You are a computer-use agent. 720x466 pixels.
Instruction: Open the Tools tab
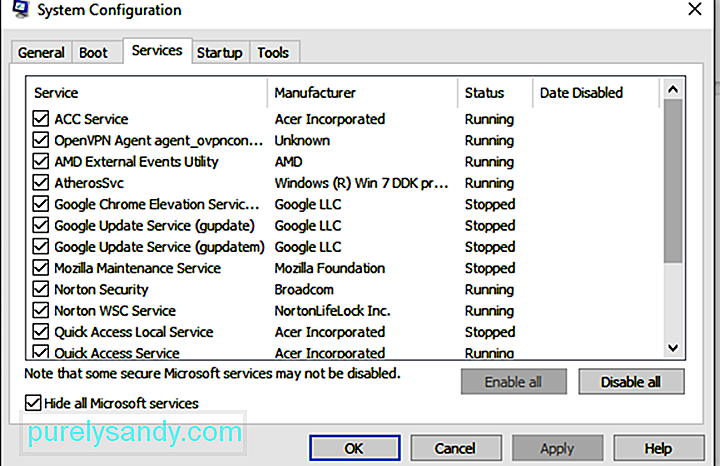(273, 52)
